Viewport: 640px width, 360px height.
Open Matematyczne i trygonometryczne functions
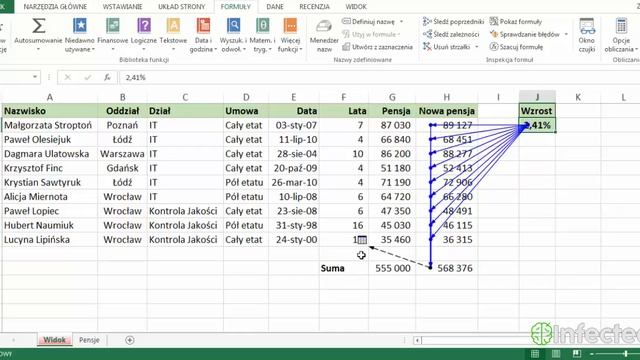click(x=262, y=36)
